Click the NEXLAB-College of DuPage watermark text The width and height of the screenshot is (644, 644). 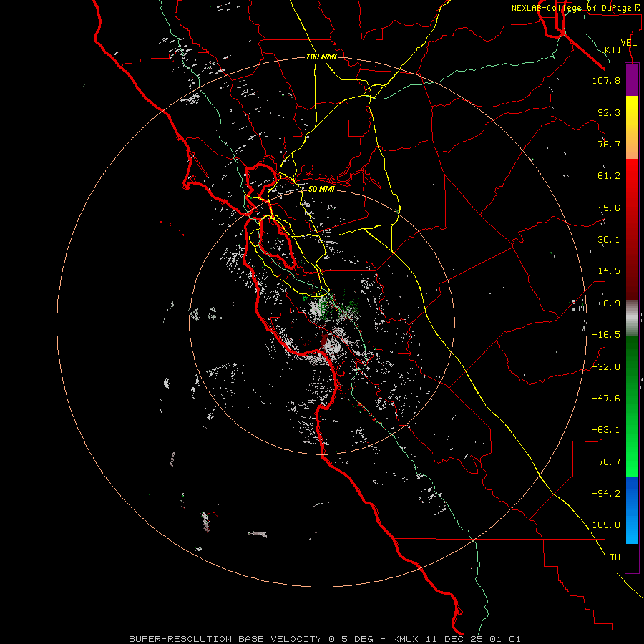(x=575, y=8)
